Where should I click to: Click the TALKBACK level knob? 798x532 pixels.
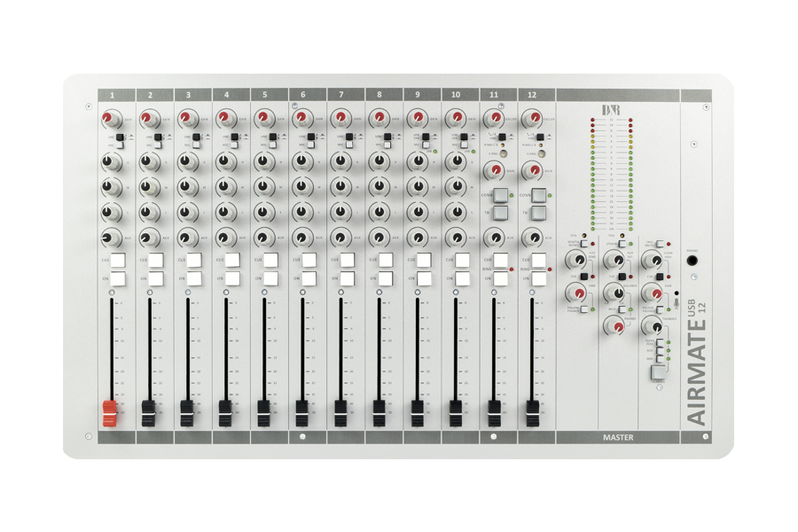click(655, 326)
